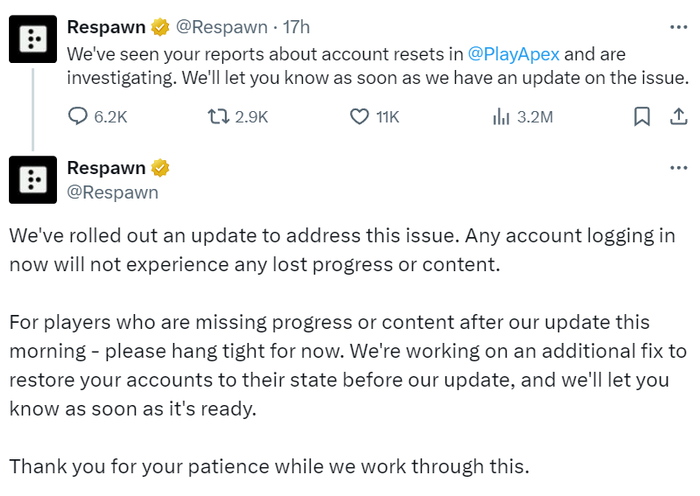Viewport: 700px width, 496px height.
Task: Open more options on the first tweet
Action: (x=679, y=27)
